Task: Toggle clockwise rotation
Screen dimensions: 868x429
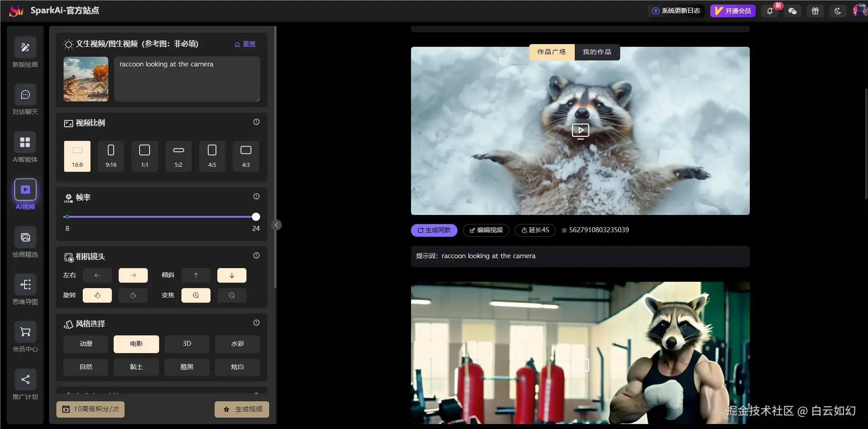Action: point(133,295)
